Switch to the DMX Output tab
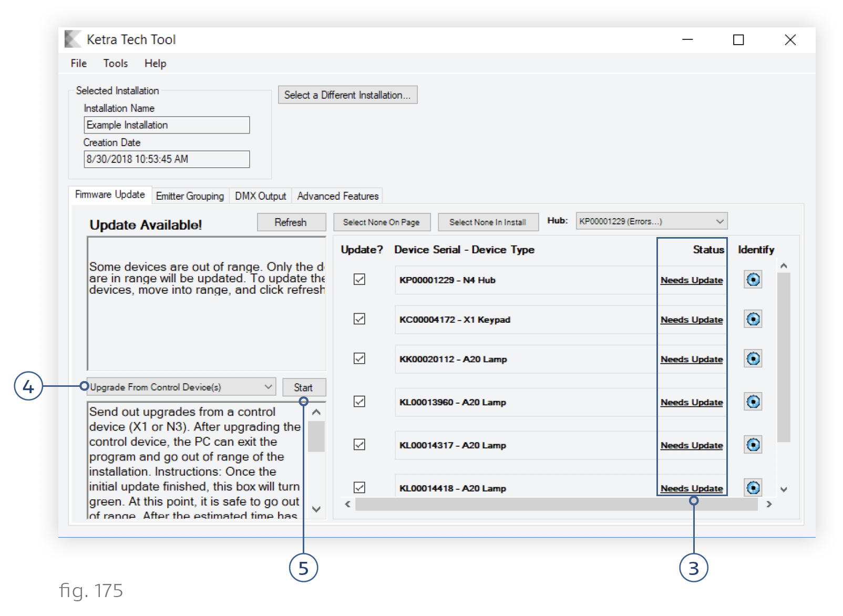843x616 pixels. click(260, 196)
